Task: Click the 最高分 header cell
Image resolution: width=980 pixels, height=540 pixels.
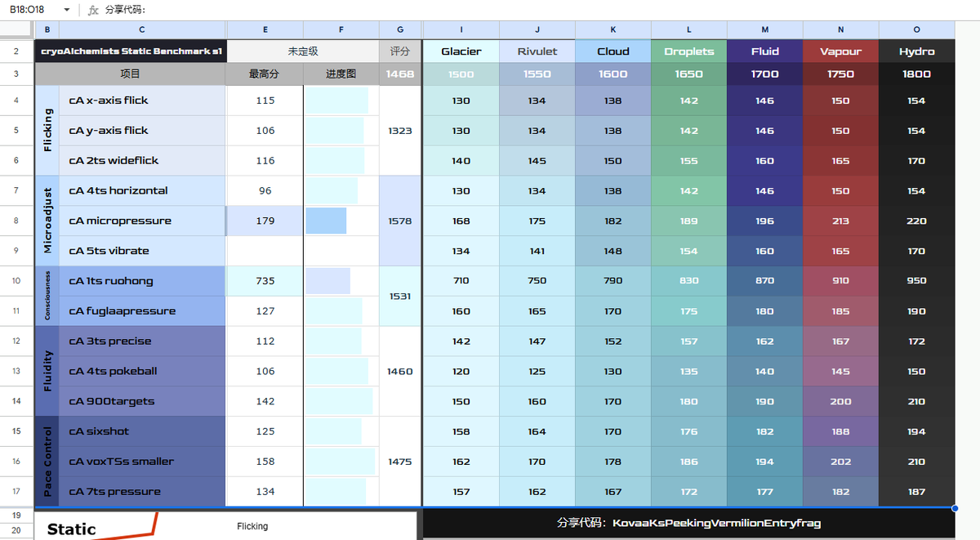Action: click(x=265, y=74)
